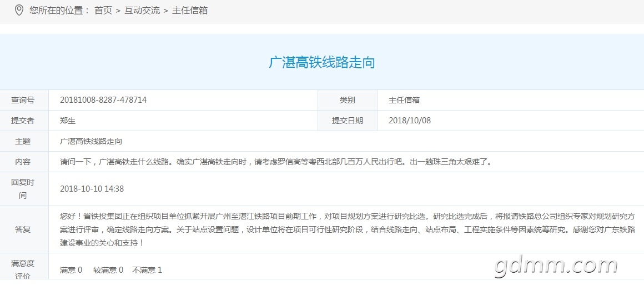This screenshot has width=644, height=300.
Task: Click the 查询号 label cell
Action: 24,100
